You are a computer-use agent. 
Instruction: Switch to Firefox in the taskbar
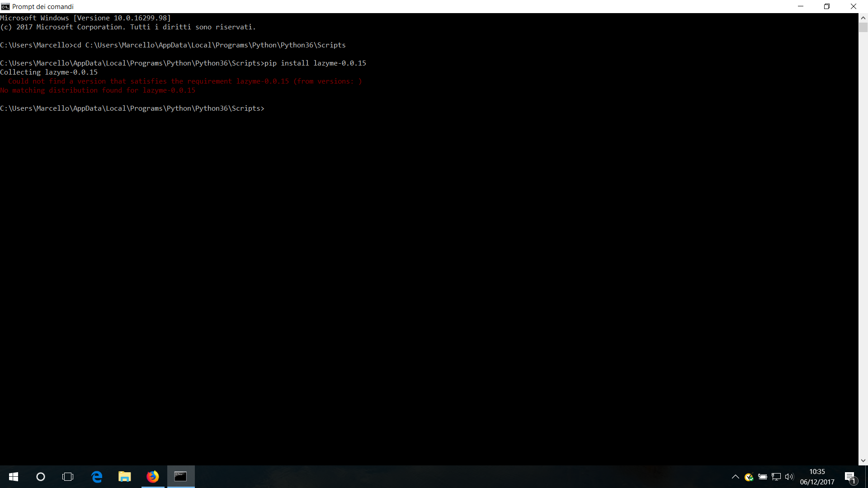(153, 477)
